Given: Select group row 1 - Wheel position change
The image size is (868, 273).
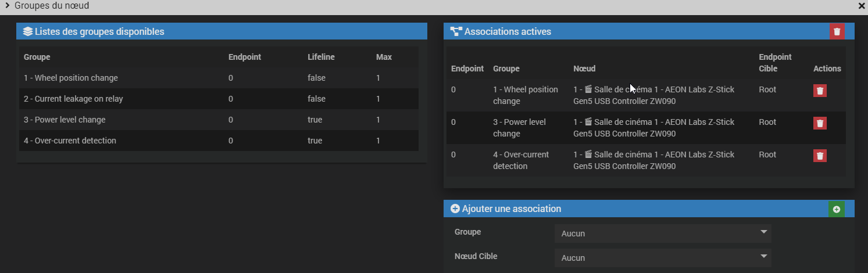Looking at the screenshot, I should pyautogui.click(x=70, y=78).
